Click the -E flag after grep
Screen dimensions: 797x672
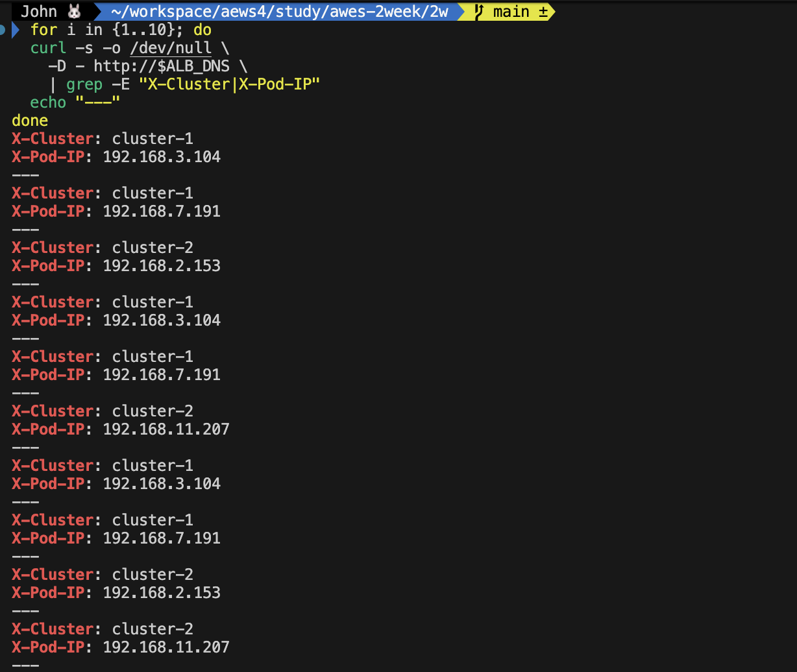121,84
